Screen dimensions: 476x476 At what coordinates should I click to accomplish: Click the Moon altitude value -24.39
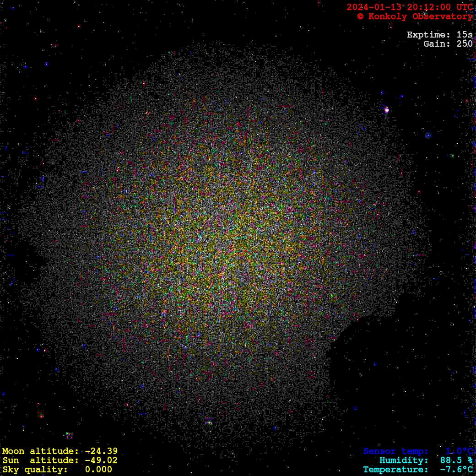coord(101,451)
